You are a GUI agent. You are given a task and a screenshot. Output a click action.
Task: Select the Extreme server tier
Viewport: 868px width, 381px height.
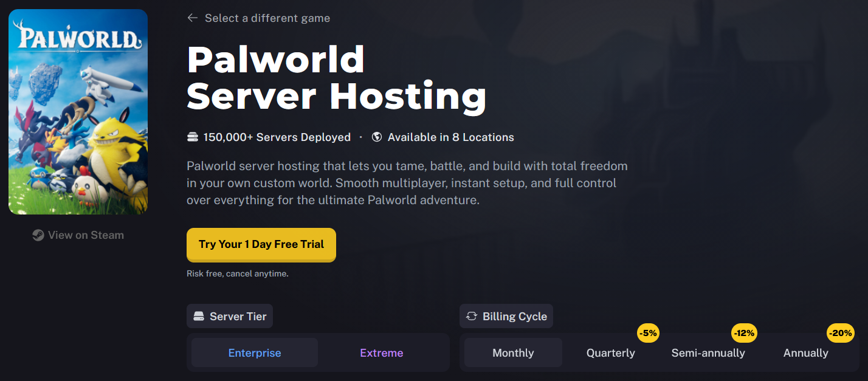[382, 353]
